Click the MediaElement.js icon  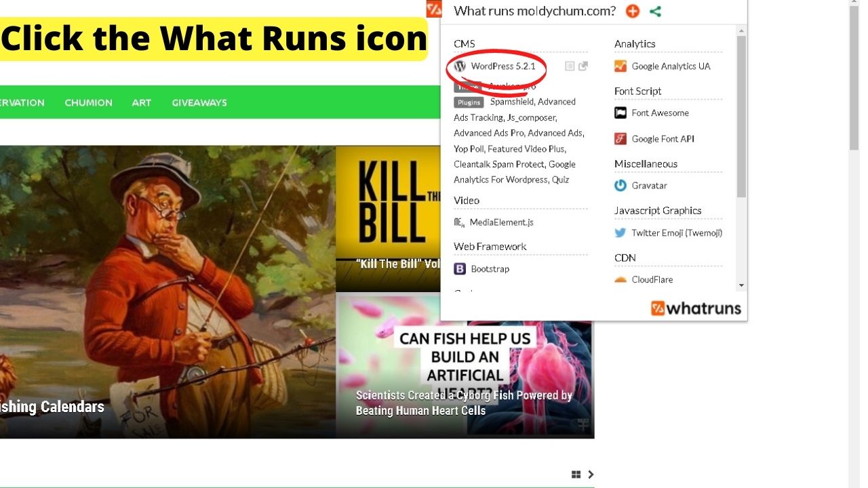460,222
